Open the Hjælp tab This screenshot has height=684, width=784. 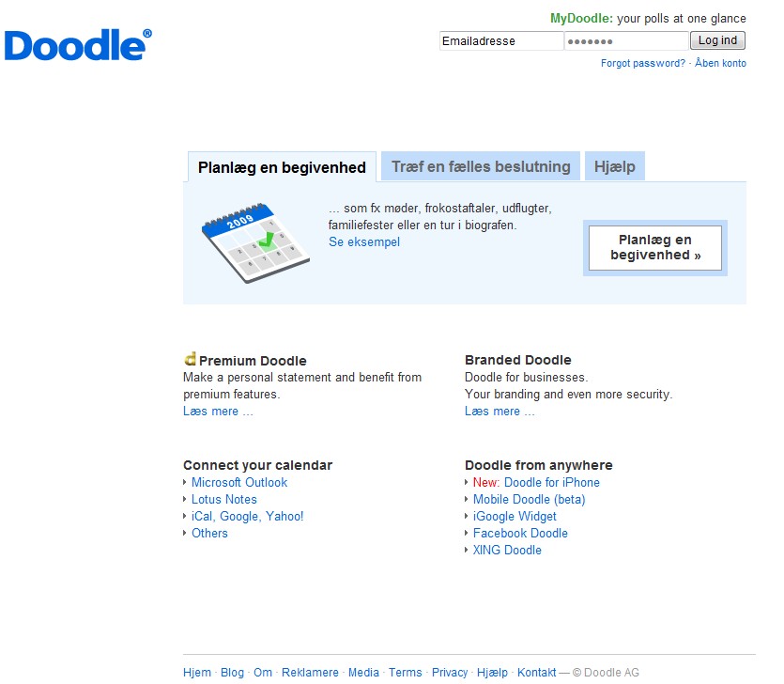pyautogui.click(x=615, y=167)
